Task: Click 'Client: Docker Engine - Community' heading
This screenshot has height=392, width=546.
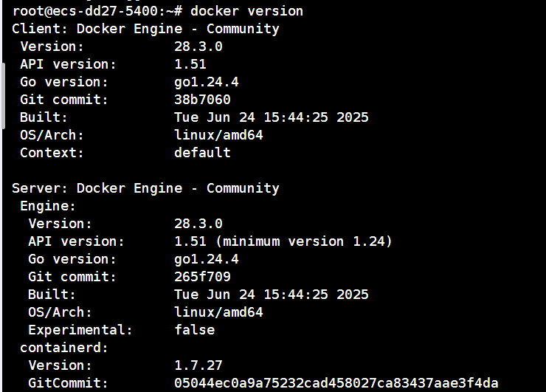Action: point(145,29)
